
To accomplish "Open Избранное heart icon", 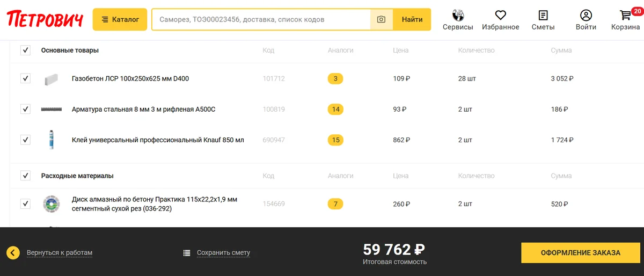I will point(500,15).
